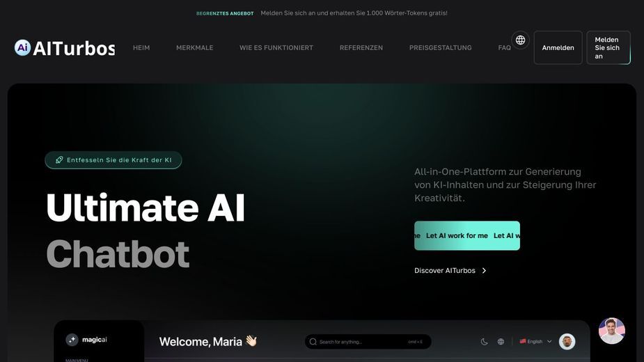Click the Ultimate AI headline
The width and height of the screenshot is (644, 362).
(146, 207)
